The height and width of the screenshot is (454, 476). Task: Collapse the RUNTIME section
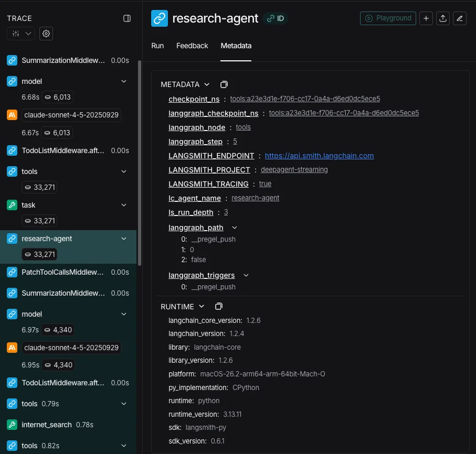(202, 306)
